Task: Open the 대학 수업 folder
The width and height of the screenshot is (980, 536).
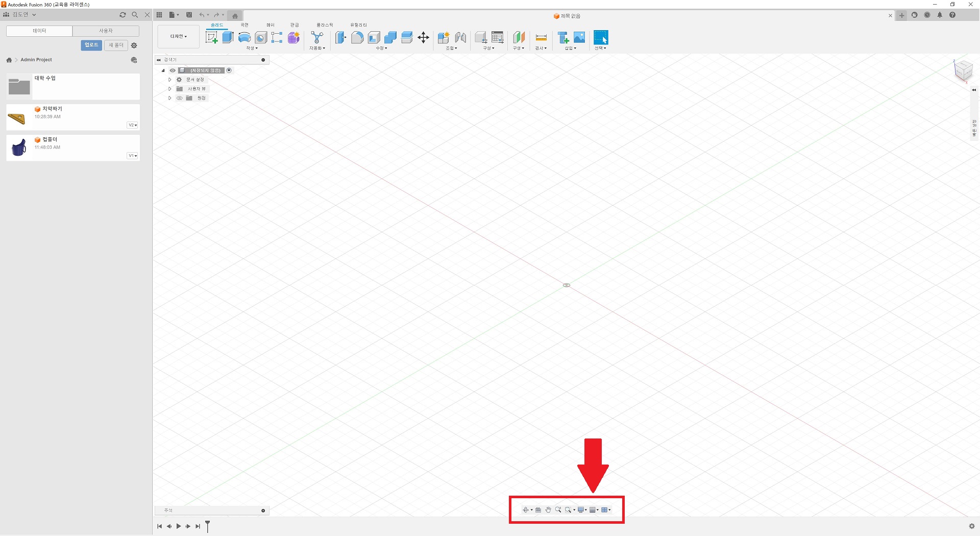Action: click(x=73, y=87)
